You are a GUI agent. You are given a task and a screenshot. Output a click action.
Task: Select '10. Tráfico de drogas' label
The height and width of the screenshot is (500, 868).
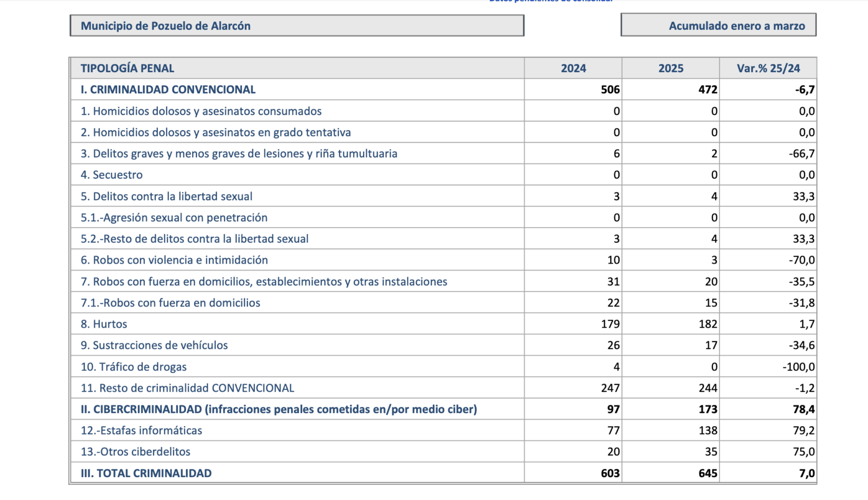(134, 367)
